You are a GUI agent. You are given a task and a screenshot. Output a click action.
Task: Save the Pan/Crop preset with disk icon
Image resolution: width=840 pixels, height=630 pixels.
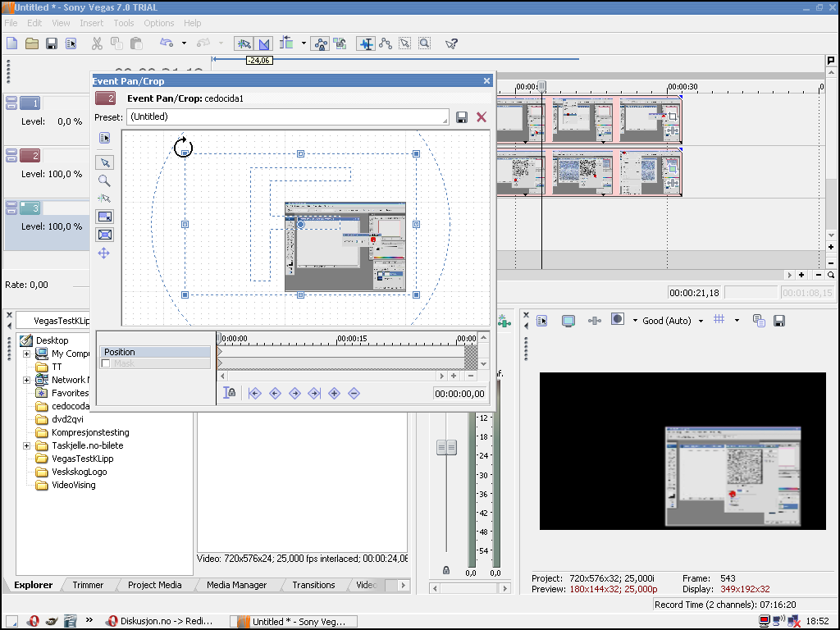point(461,117)
